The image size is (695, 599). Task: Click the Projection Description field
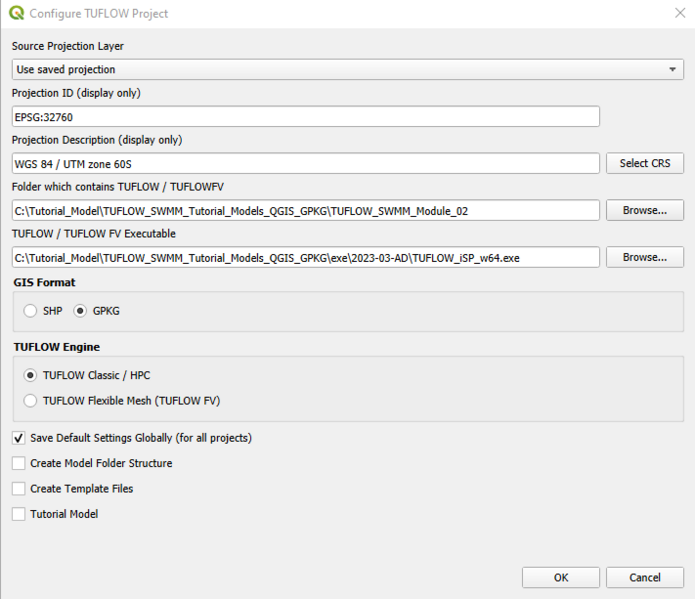click(305, 163)
